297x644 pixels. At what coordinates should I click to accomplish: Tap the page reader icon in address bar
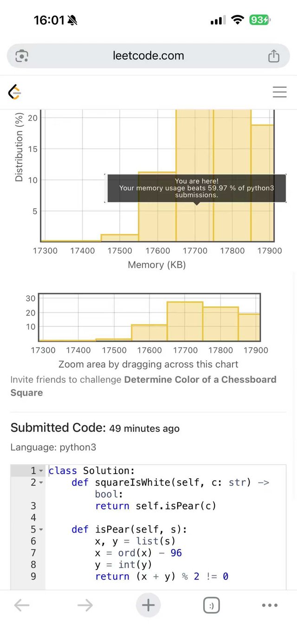22,56
